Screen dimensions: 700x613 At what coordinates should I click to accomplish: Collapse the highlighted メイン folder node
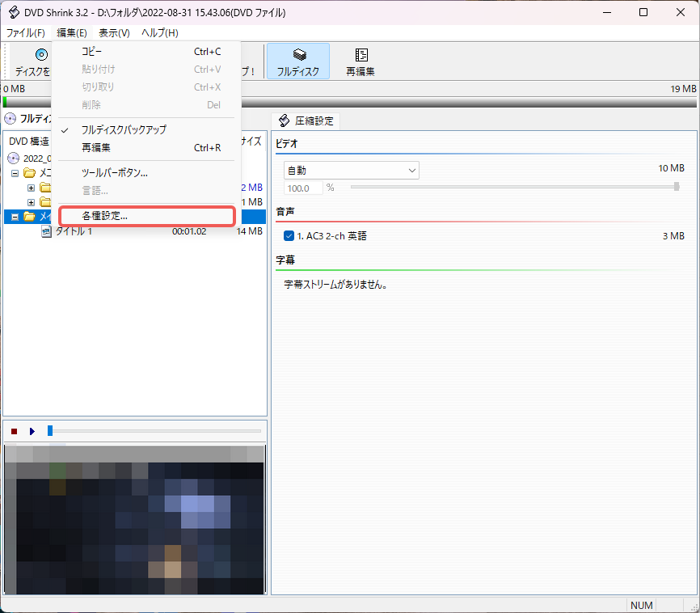point(14,216)
